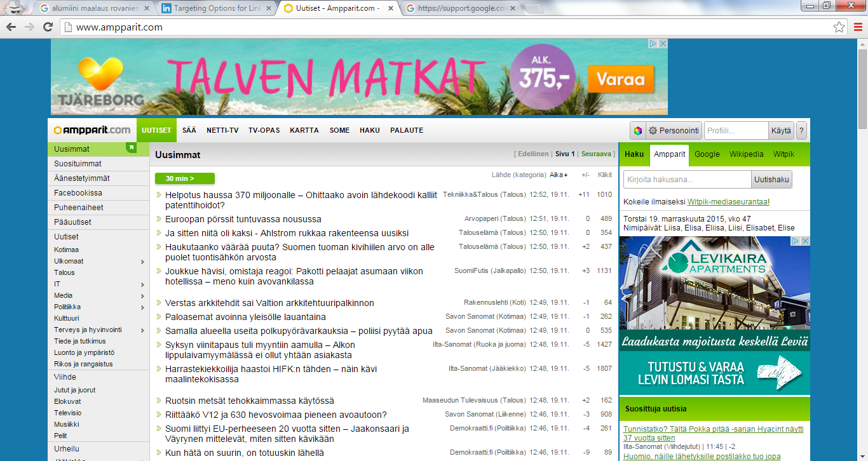
Task: Open Facebookissa in the left sidebar
Action: coord(98,193)
